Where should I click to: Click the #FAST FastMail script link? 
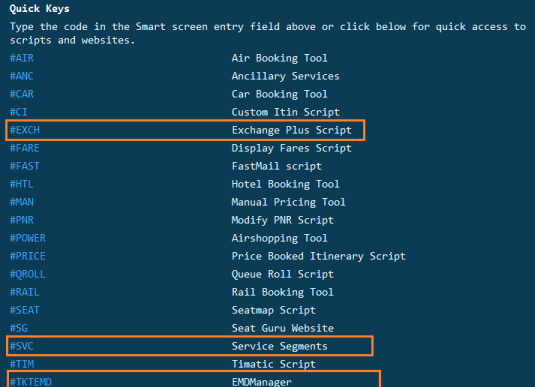(x=25, y=167)
